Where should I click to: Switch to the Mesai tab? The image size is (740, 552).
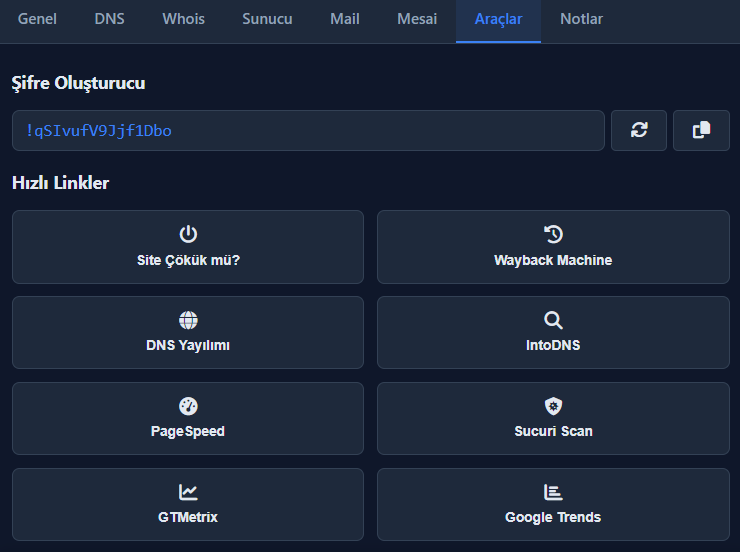[x=417, y=19]
